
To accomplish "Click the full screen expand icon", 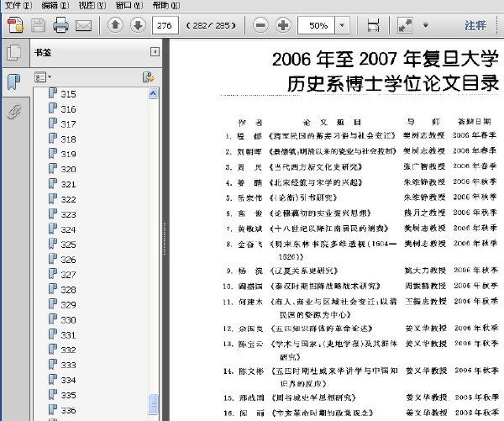I will pos(405,25).
